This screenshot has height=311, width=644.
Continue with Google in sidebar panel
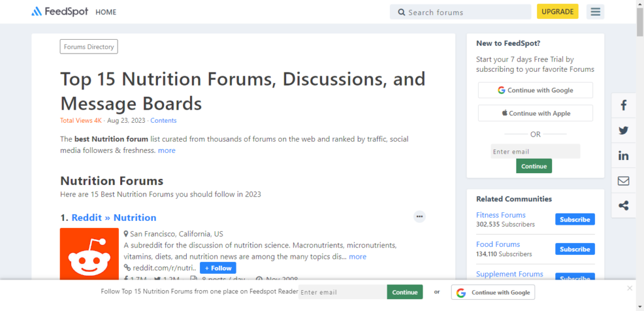[x=535, y=90]
